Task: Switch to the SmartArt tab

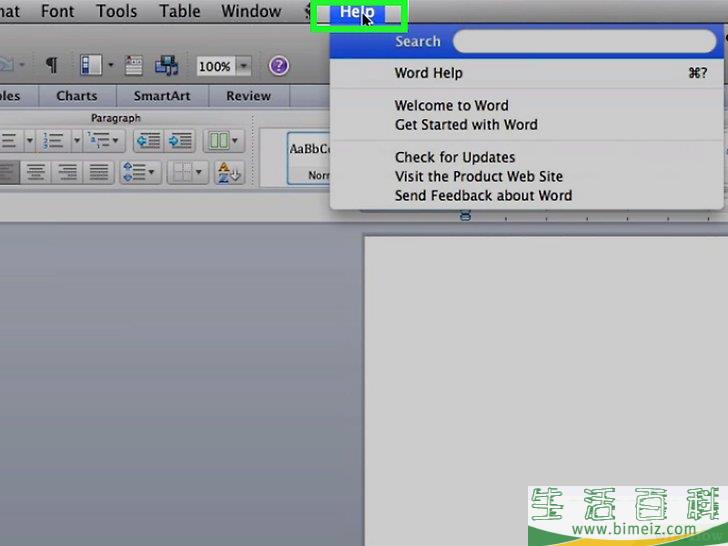Action: 160,96
